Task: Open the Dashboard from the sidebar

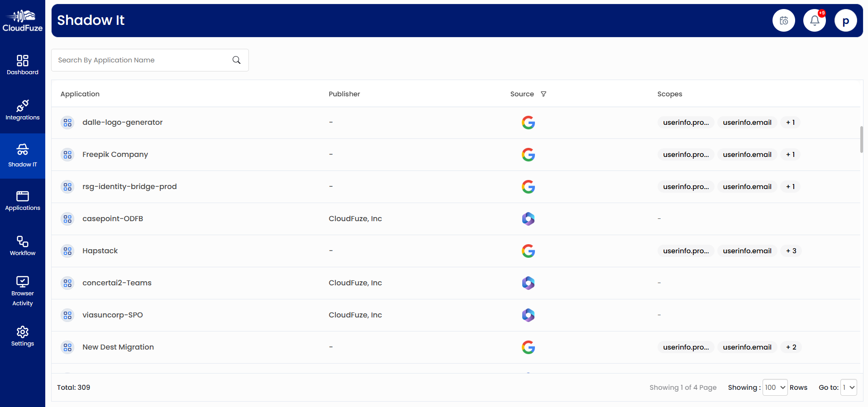Action: [x=22, y=64]
